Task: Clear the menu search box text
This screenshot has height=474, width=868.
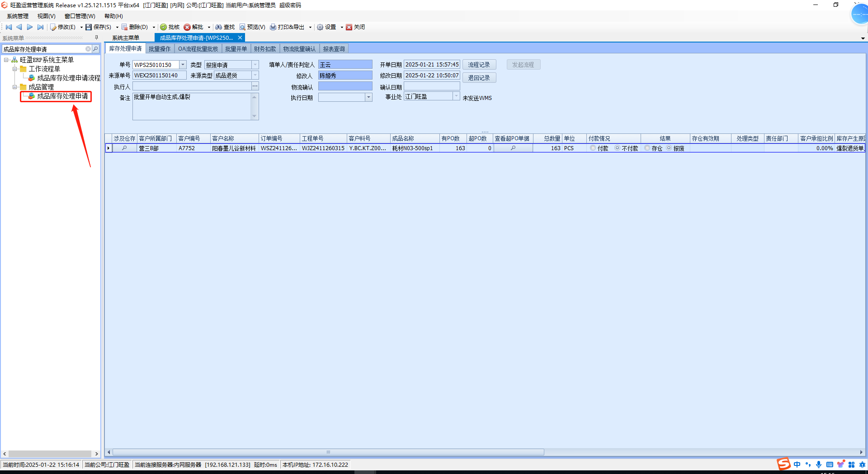Action: tap(88, 49)
